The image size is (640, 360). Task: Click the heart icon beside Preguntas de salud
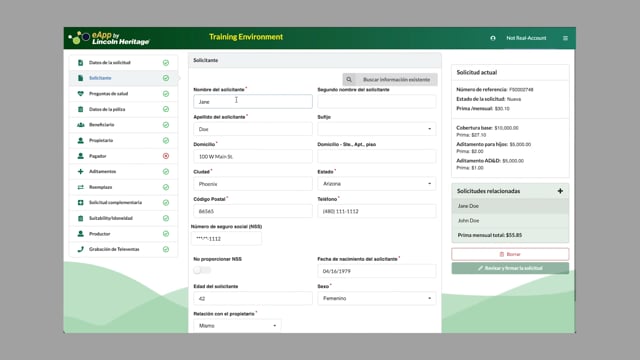tap(80, 93)
